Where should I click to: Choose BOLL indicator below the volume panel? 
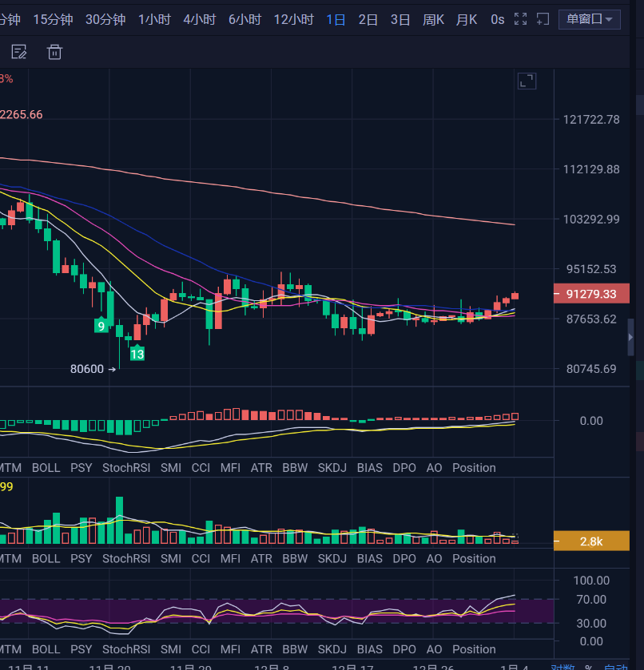pyautogui.click(x=46, y=559)
